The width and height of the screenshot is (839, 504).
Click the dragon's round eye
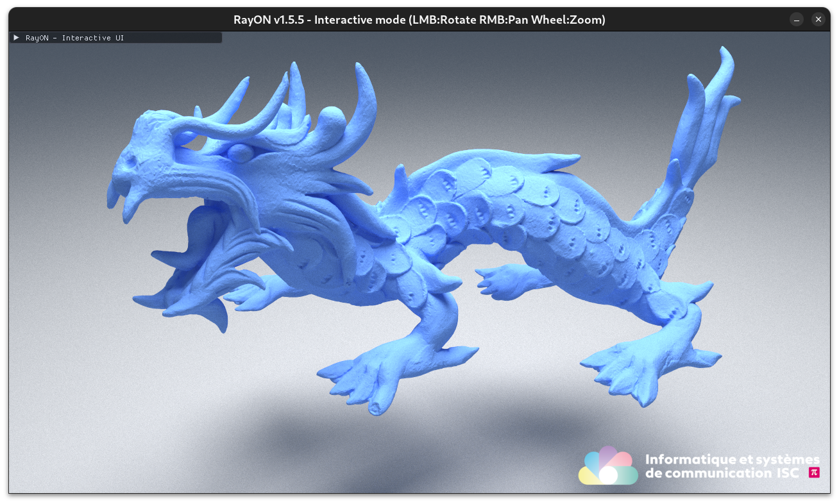(240, 152)
